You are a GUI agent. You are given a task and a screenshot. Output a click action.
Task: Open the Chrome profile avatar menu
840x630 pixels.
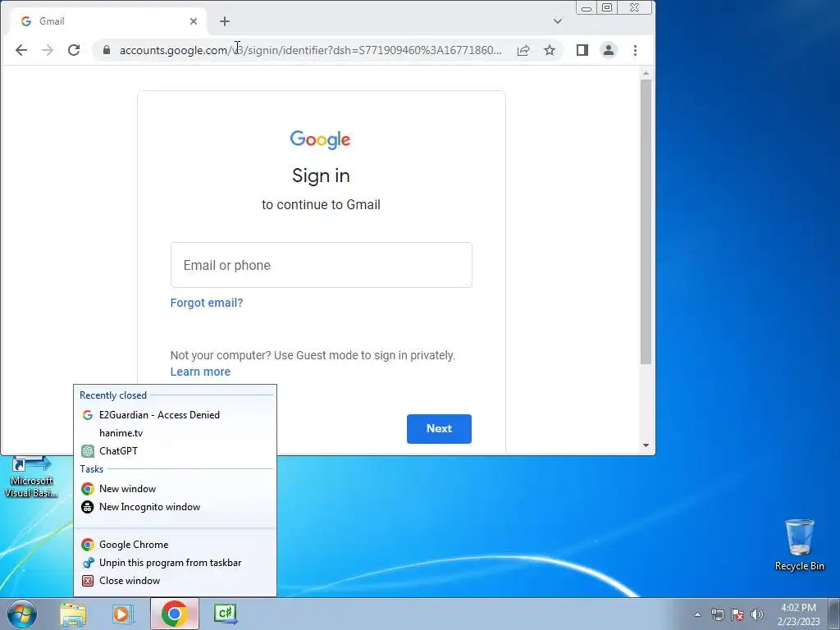(x=609, y=50)
